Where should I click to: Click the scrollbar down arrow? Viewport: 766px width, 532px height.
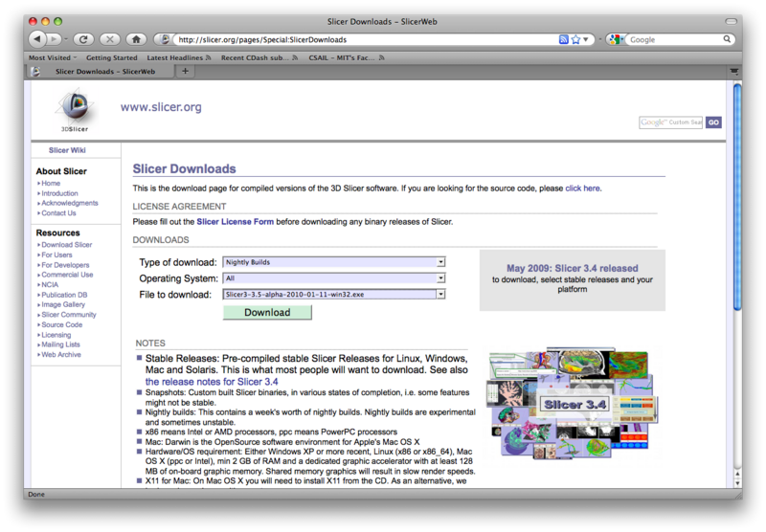coord(737,482)
